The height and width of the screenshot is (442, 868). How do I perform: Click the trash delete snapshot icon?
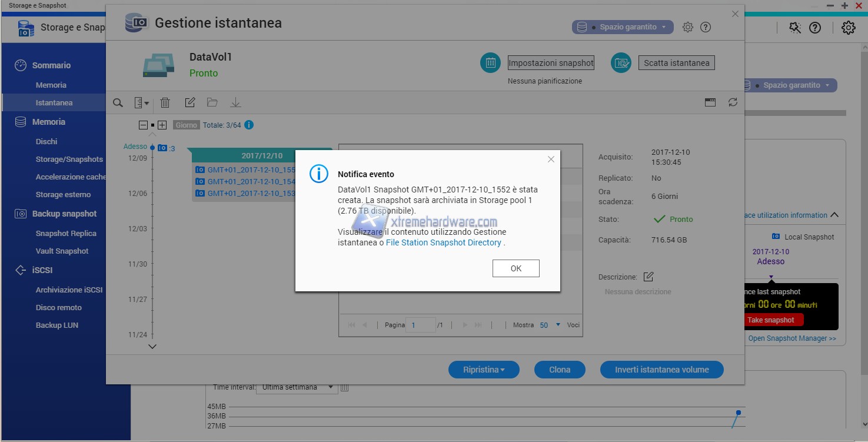pyautogui.click(x=165, y=103)
